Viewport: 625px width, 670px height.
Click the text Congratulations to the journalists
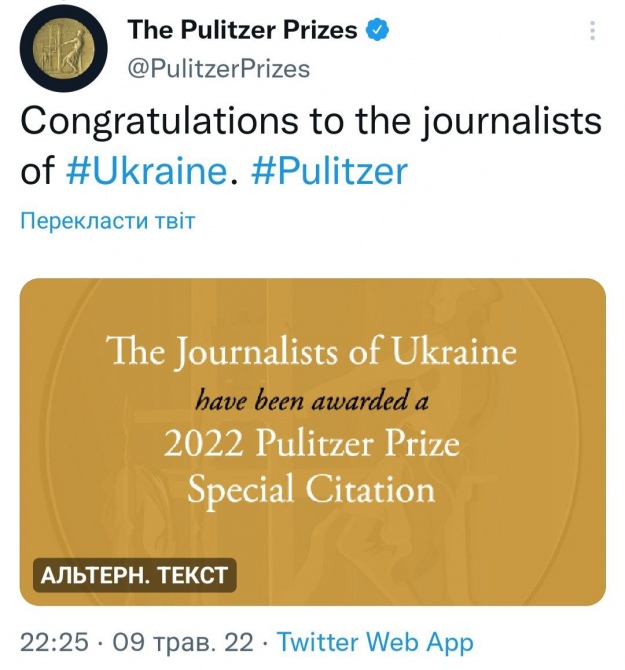(x=310, y=122)
